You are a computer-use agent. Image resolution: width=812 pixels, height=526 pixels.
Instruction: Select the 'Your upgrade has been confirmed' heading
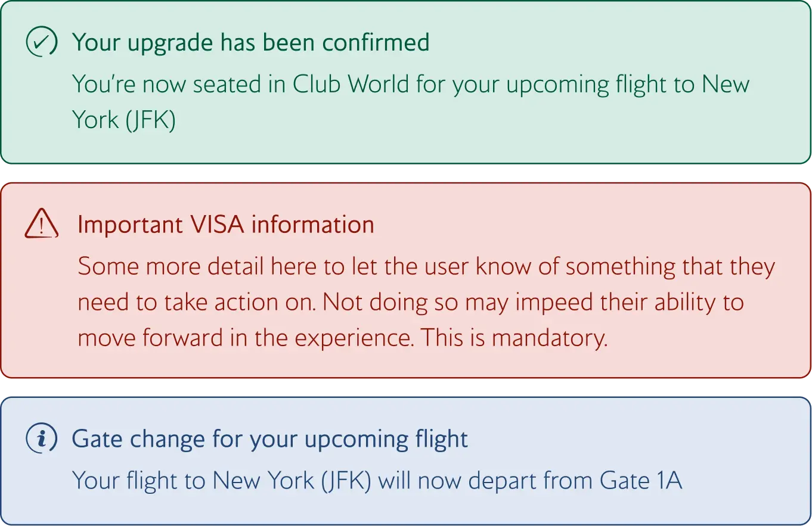coord(250,42)
